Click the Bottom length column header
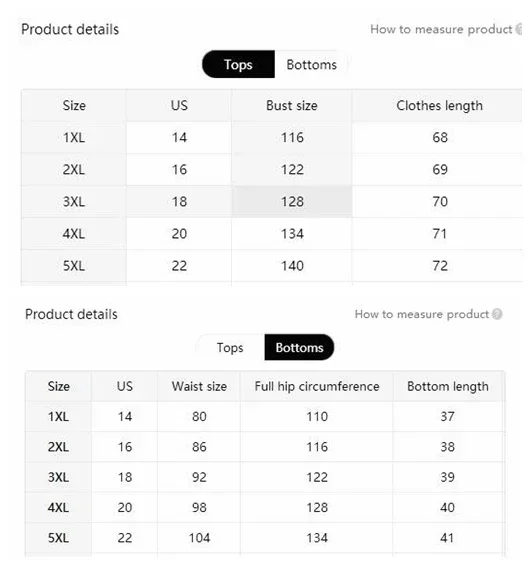The width and height of the screenshot is (532, 567). [448, 387]
